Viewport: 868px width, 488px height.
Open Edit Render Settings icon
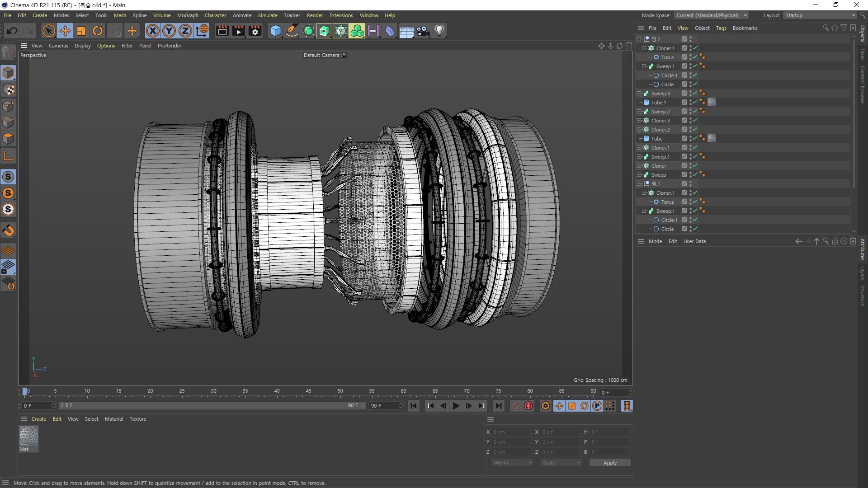coord(255,31)
